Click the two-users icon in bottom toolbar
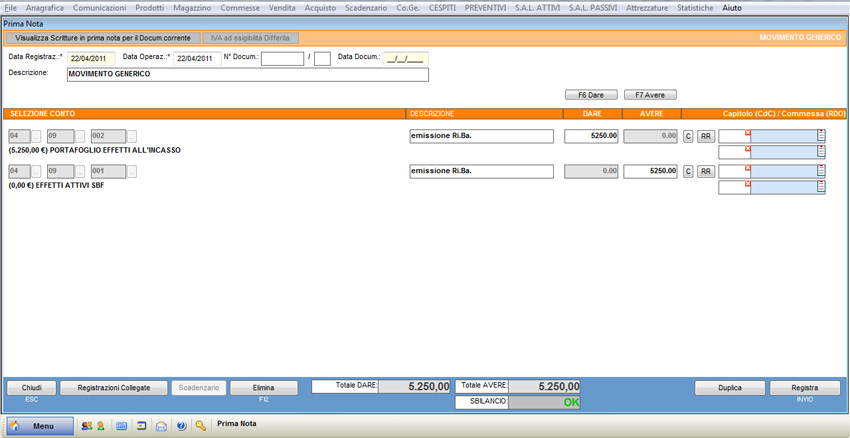 (87, 426)
